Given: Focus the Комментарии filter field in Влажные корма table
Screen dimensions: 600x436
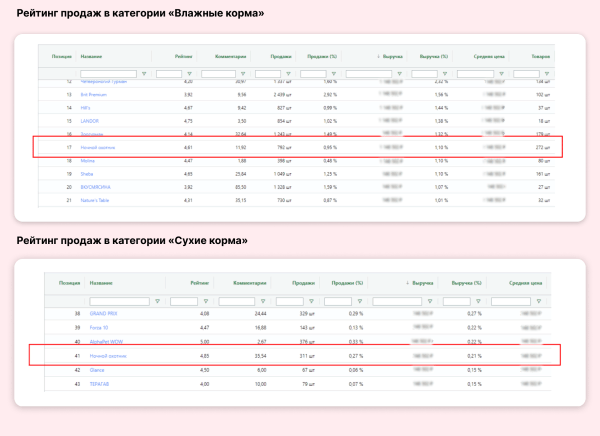Looking at the screenshot, I should pos(218,74).
